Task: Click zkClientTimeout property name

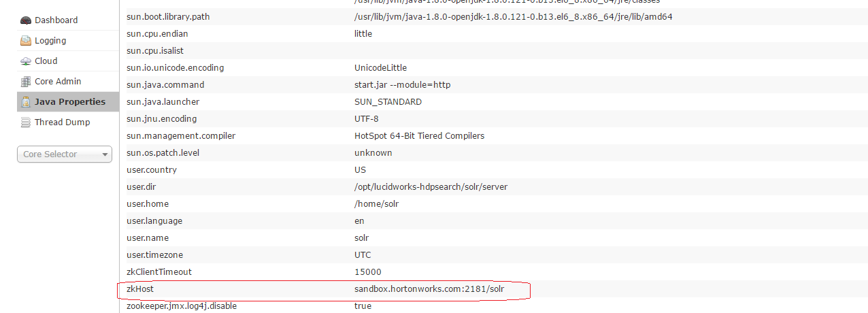Action: click(x=159, y=272)
